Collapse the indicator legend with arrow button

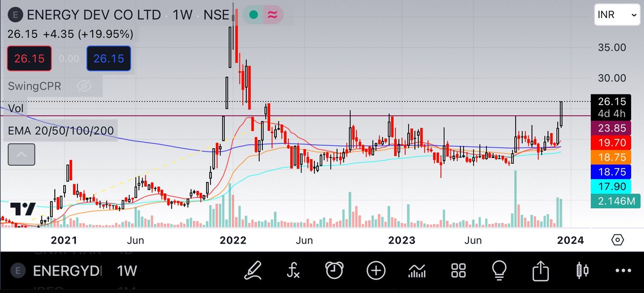click(x=21, y=155)
